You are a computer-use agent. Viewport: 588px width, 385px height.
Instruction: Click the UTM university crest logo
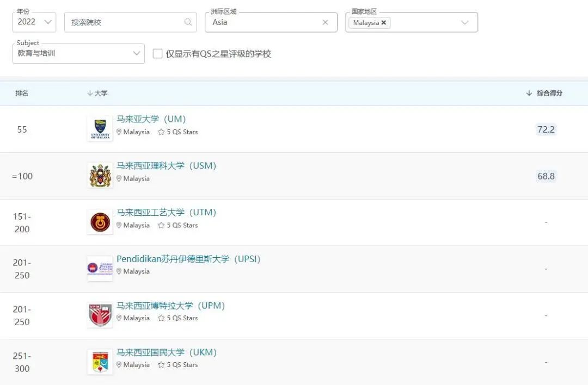99,221
